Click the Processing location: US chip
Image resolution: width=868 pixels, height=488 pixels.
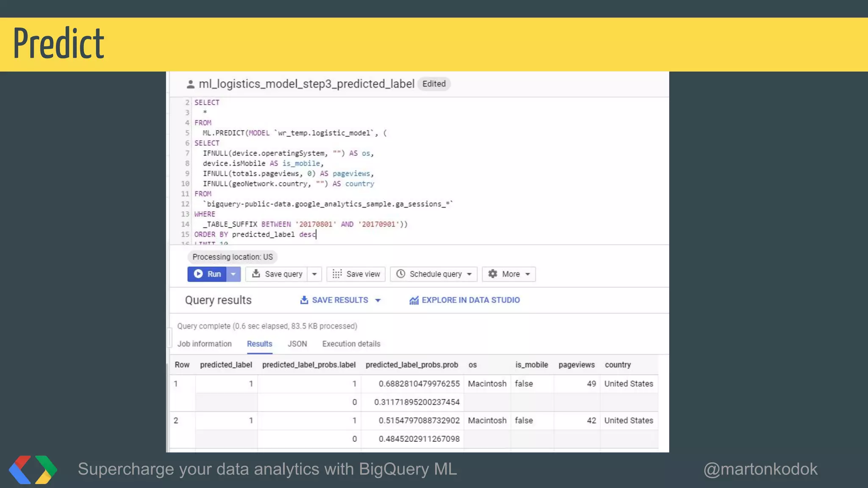tap(232, 257)
